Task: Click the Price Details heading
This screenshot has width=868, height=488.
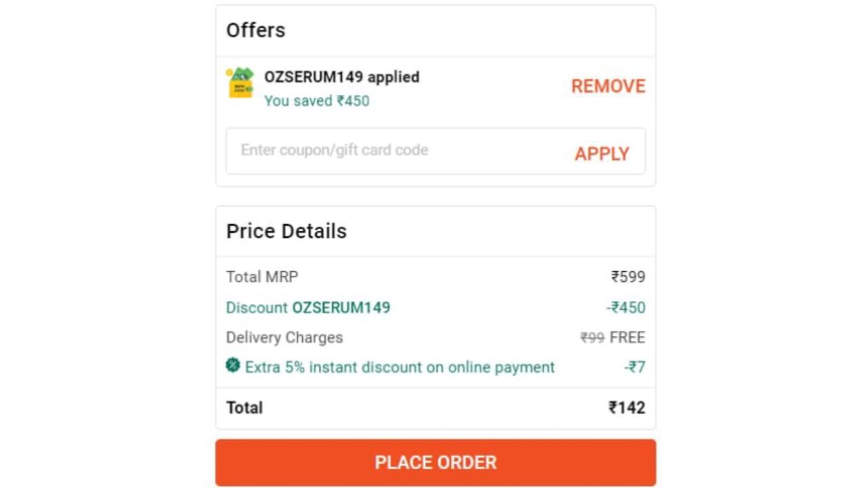Action: tap(286, 231)
